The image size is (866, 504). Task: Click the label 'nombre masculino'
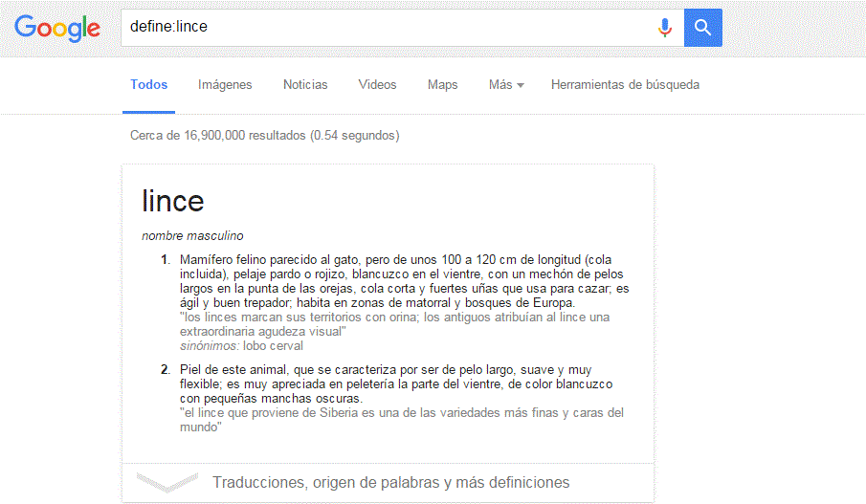pos(192,235)
